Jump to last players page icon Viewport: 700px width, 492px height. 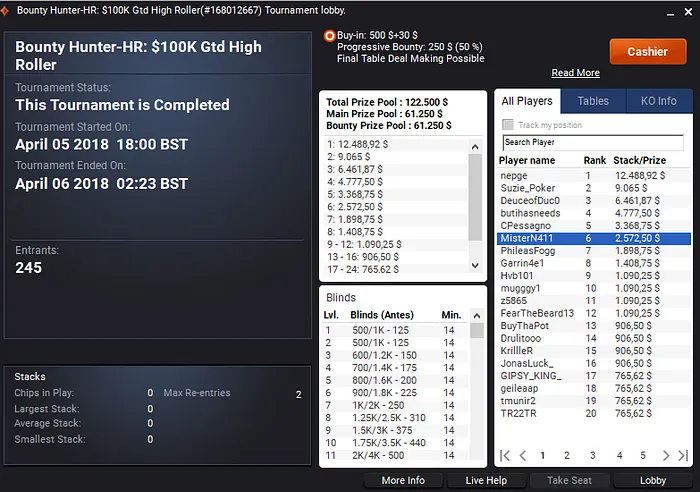(683, 455)
